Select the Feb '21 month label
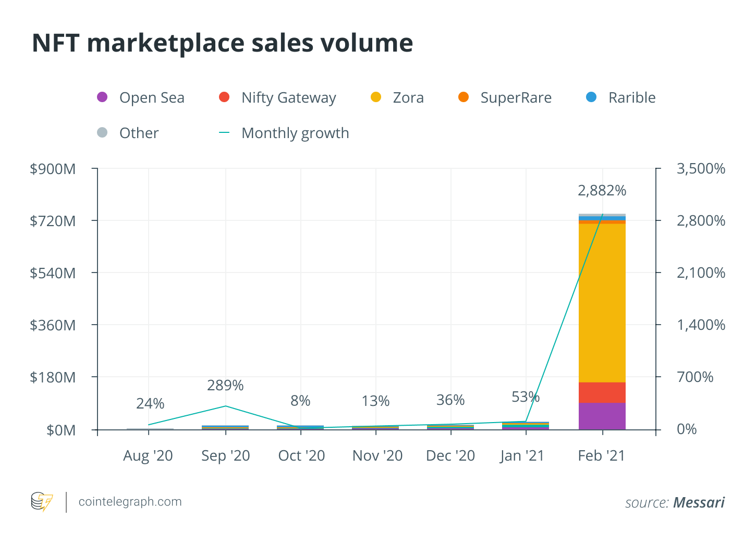Viewport: 756px width, 544px height. (602, 456)
